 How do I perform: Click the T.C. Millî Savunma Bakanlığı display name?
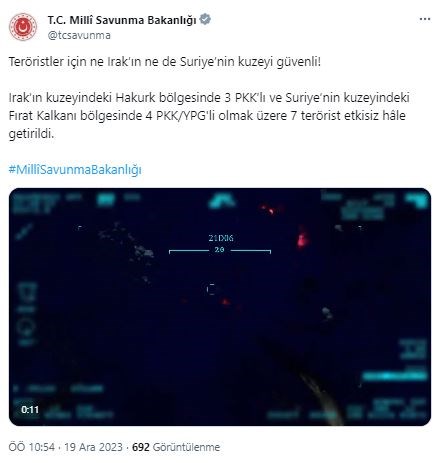(122, 20)
